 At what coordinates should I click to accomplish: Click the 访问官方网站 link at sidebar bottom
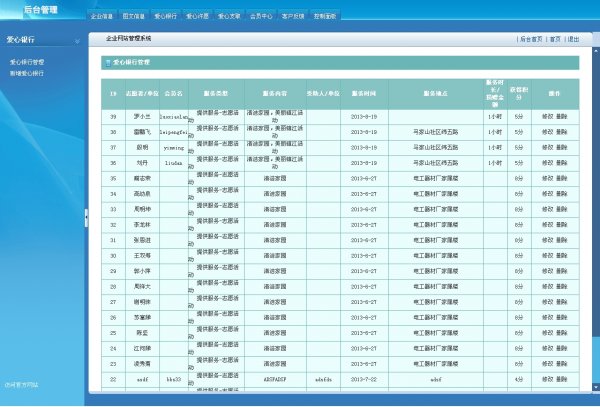(21, 385)
